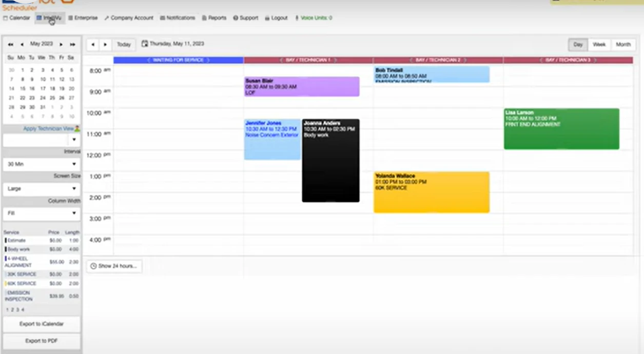Click the Company Account wrench icon
Viewport: 644px width, 354px height.
pyautogui.click(x=107, y=18)
